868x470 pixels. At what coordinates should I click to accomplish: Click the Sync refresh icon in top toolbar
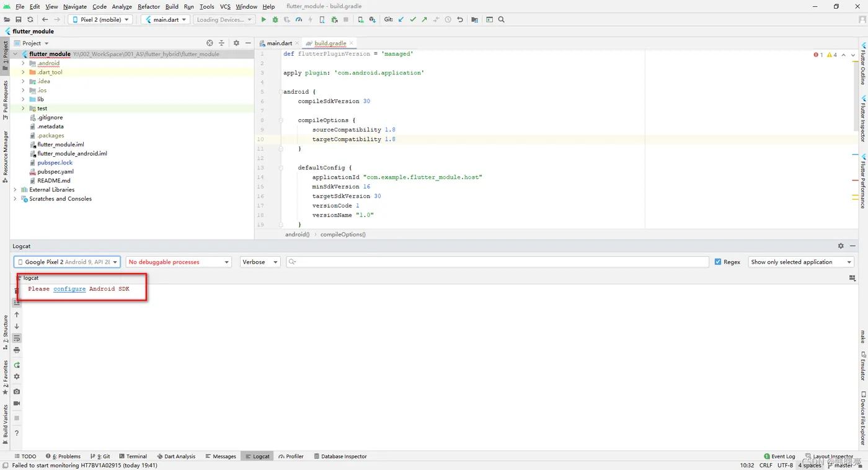[x=30, y=20]
